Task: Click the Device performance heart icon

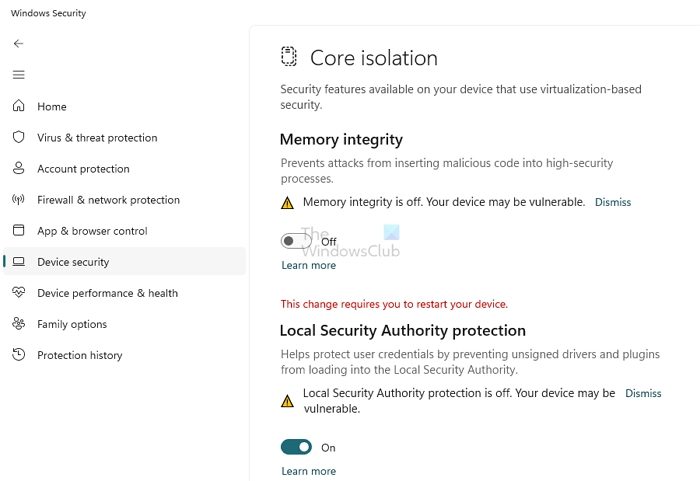Action: click(18, 292)
